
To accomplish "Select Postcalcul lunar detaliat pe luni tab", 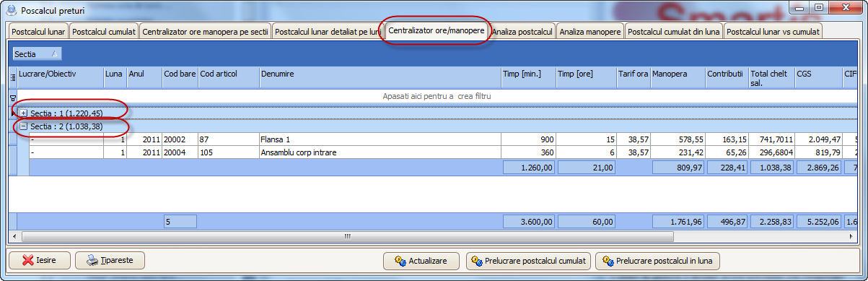I will (328, 32).
